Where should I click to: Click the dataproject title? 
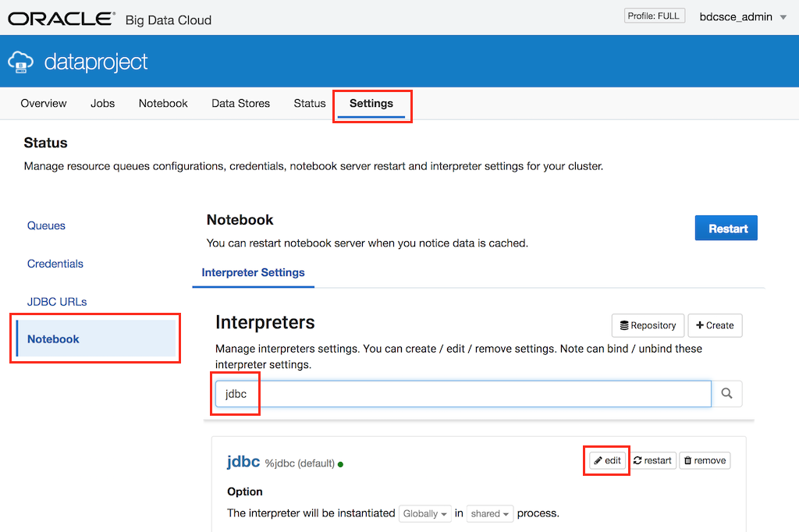pyautogui.click(x=96, y=62)
